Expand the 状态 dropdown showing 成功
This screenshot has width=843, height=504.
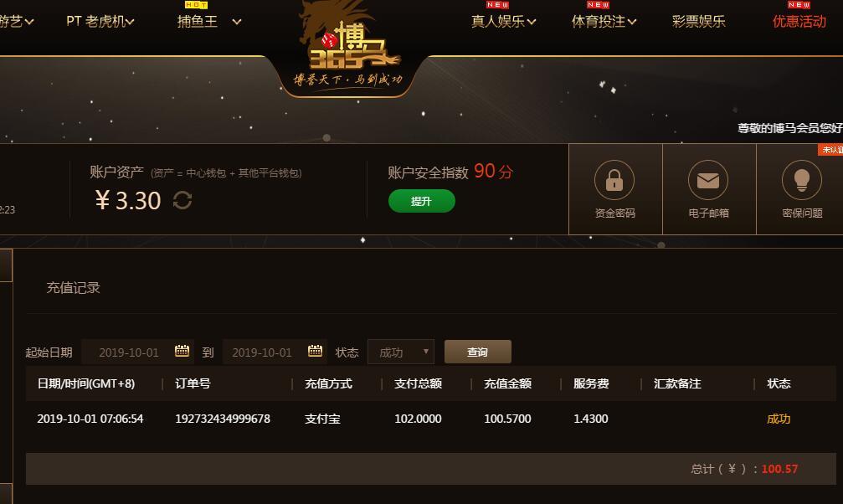(x=401, y=352)
